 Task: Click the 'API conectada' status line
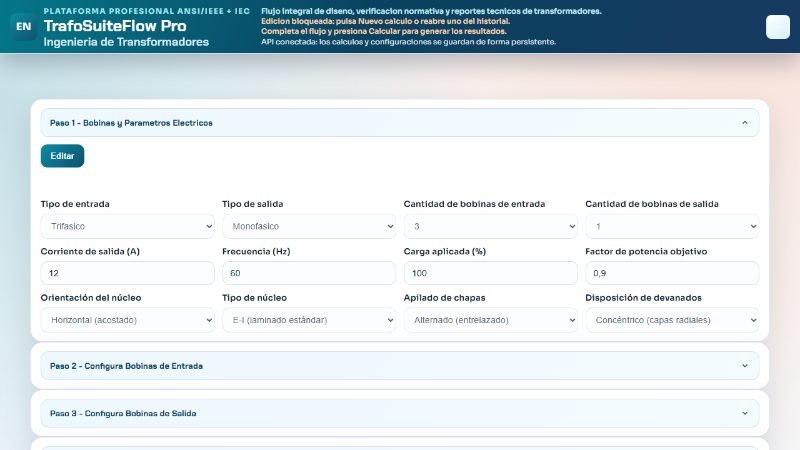click(408, 42)
